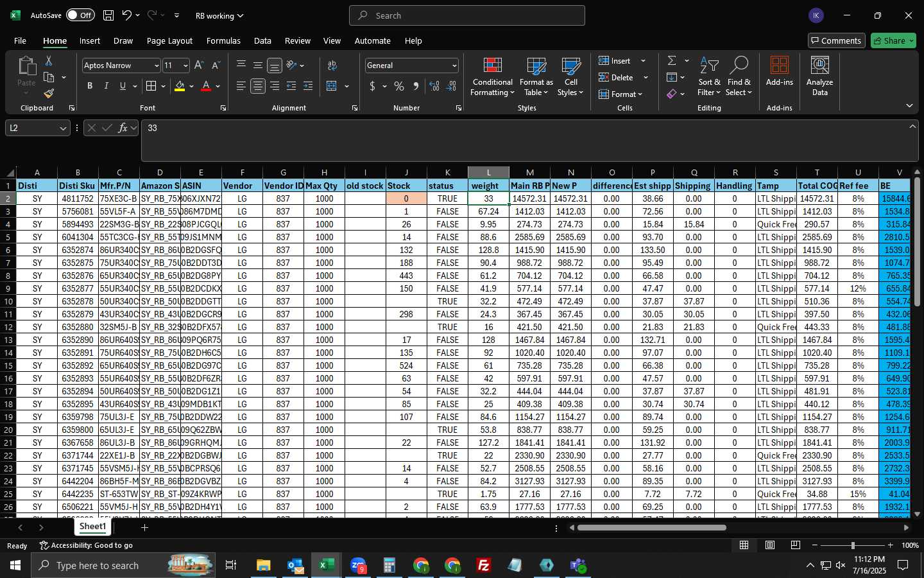This screenshot has width=924, height=578.
Task: Click the Share button
Action: (893, 40)
